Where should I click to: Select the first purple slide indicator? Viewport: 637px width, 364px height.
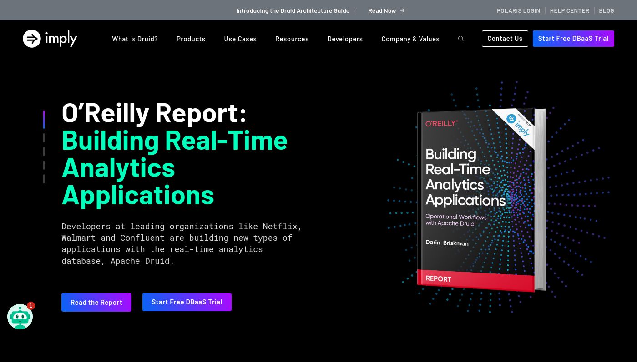(44, 119)
